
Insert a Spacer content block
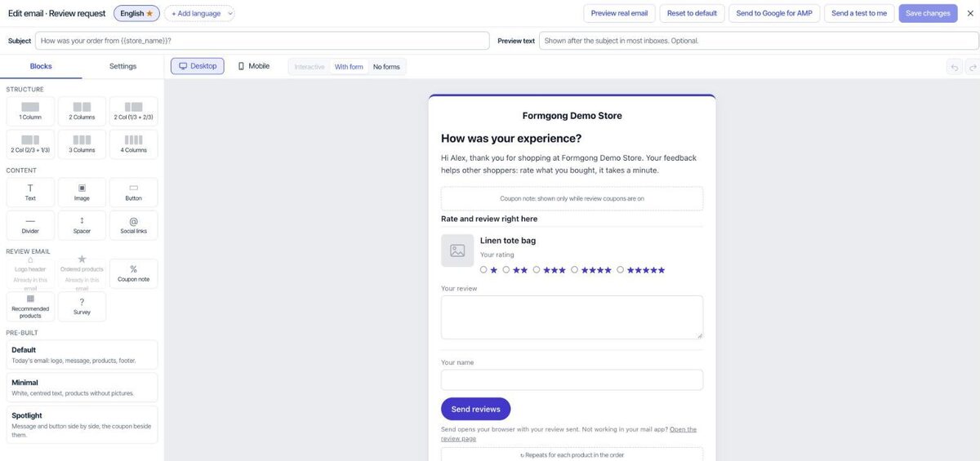tap(82, 225)
